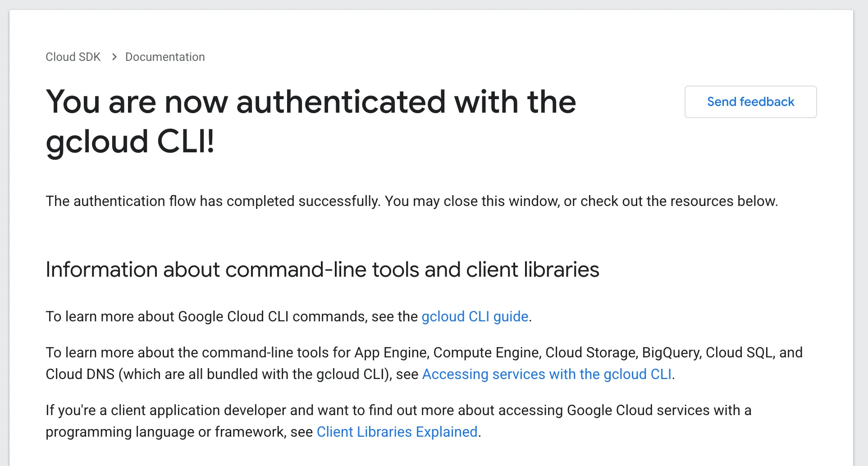Click the 'gcloud CLI!' heading second line

click(130, 142)
